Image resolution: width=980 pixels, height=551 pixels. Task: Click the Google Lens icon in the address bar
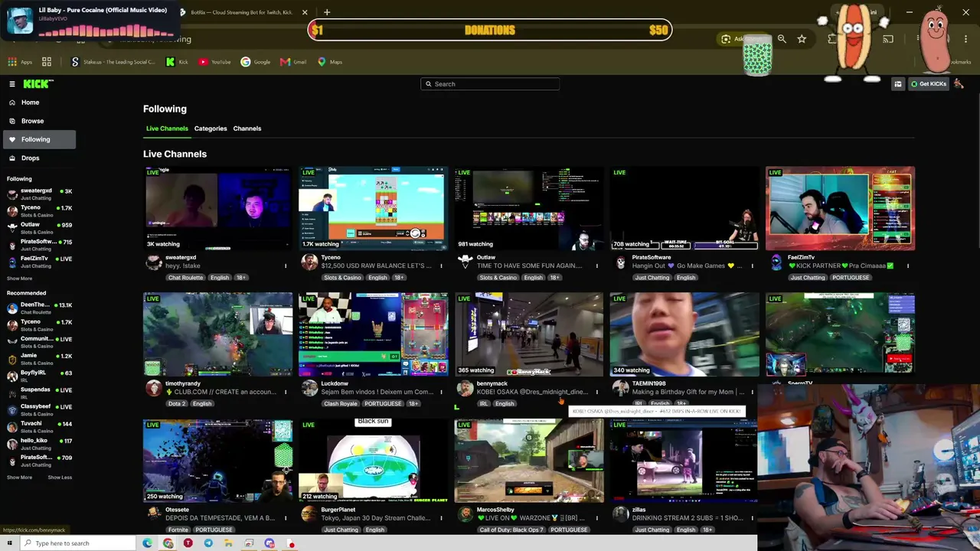click(x=726, y=39)
